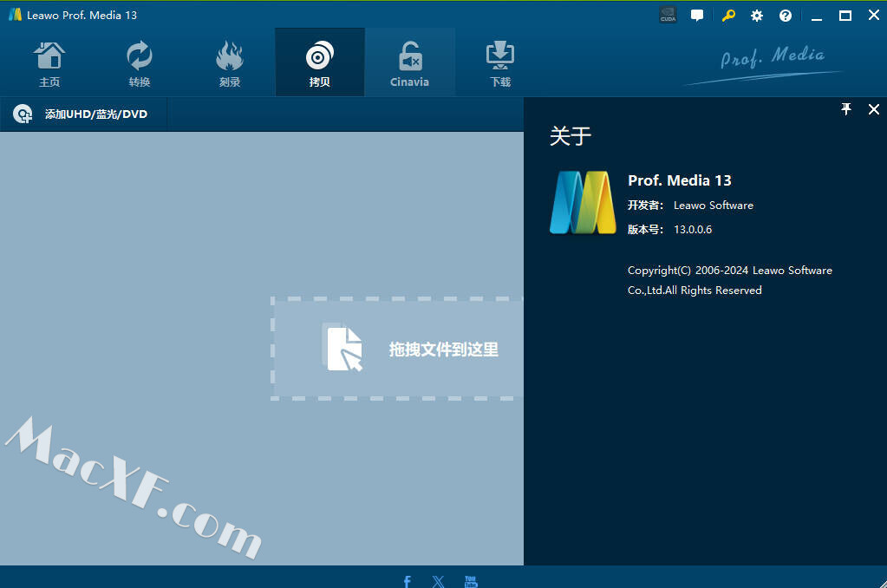The image size is (887, 588).
Task: Switch to the 转换 convert module
Action: (139, 63)
